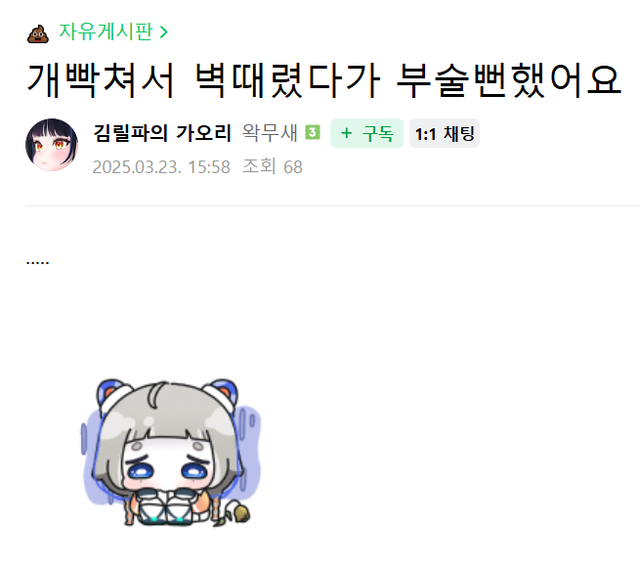Open the author's profile avatar picture
The image size is (640, 574).
[51, 145]
